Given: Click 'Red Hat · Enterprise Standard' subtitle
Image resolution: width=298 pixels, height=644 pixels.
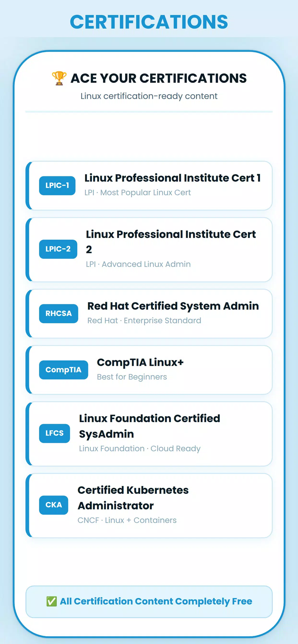Looking at the screenshot, I should (144, 321).
